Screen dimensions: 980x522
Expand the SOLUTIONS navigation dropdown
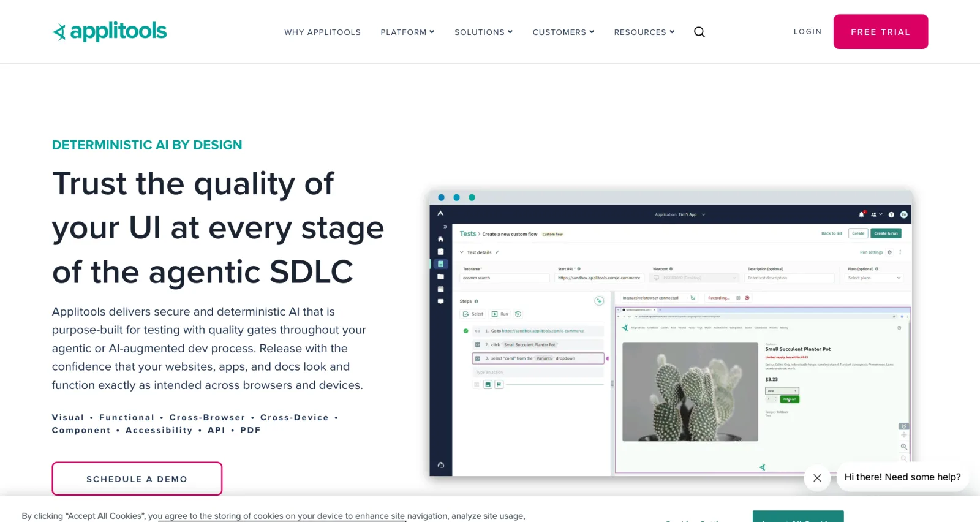483,32
